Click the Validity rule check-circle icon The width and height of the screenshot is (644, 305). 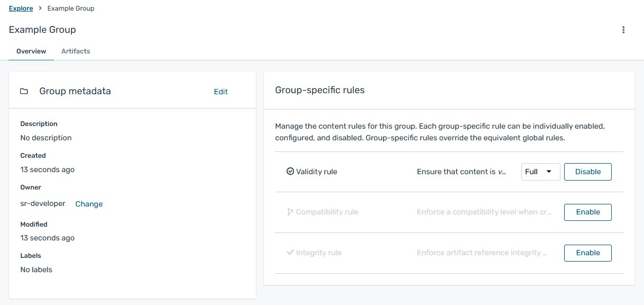(290, 171)
